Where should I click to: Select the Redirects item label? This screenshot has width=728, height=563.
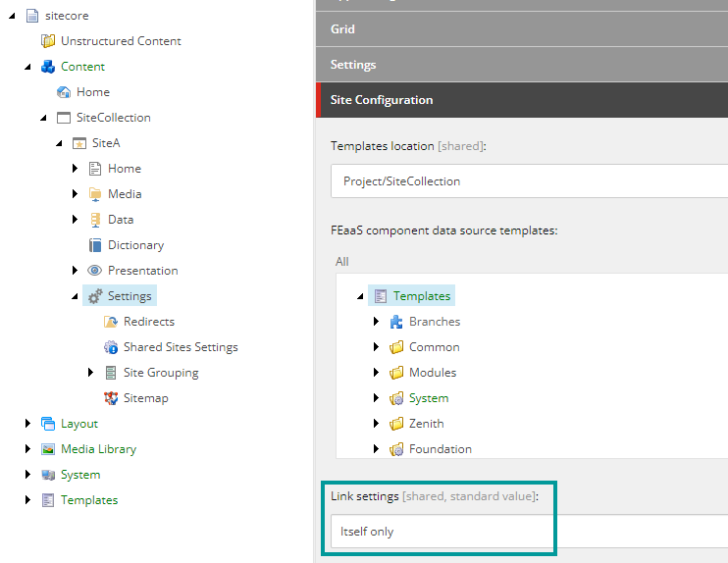click(x=149, y=322)
